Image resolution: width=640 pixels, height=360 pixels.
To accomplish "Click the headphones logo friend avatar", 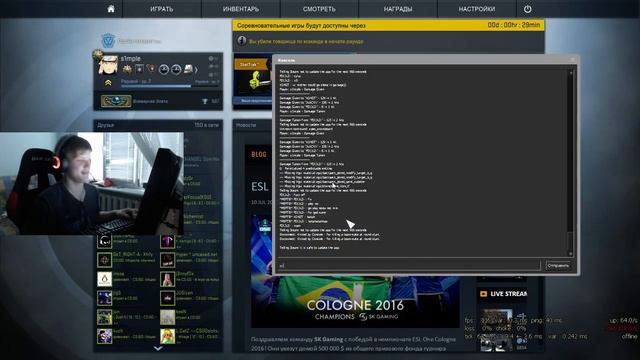I will [x=104, y=241].
